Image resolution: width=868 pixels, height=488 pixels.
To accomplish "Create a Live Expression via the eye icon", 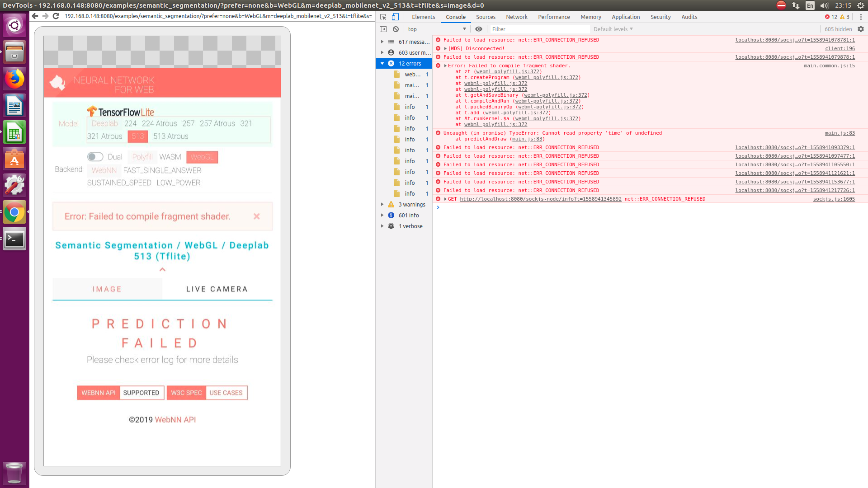I will [479, 28].
